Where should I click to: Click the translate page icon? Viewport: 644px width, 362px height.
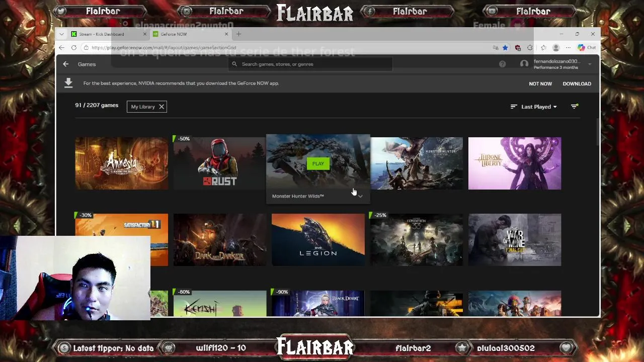pos(496,48)
